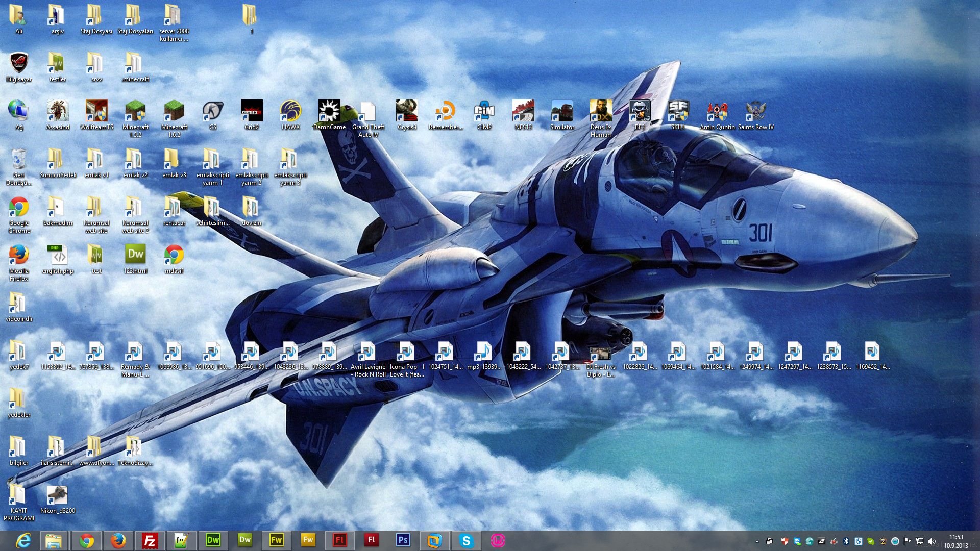Select the Bilgisayar computer icon

click(x=19, y=67)
